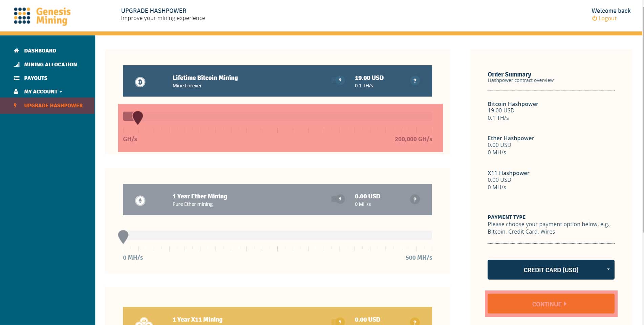This screenshot has width=644, height=325.
Task: Click the Logout power icon
Action: (x=594, y=18)
